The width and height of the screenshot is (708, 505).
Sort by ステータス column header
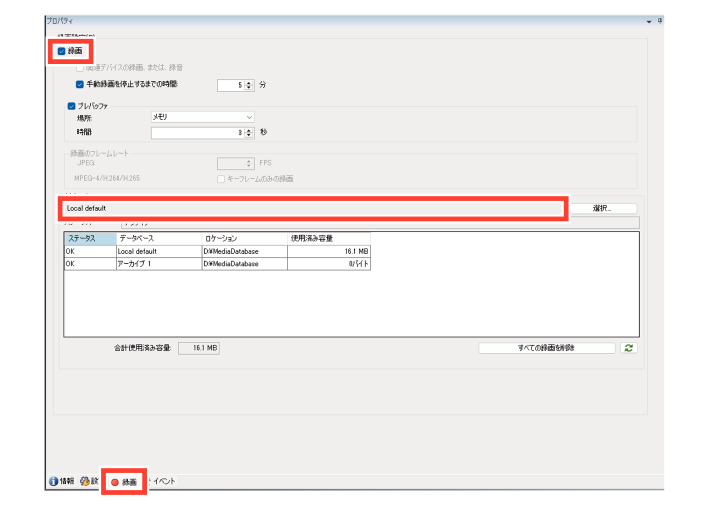point(90,238)
